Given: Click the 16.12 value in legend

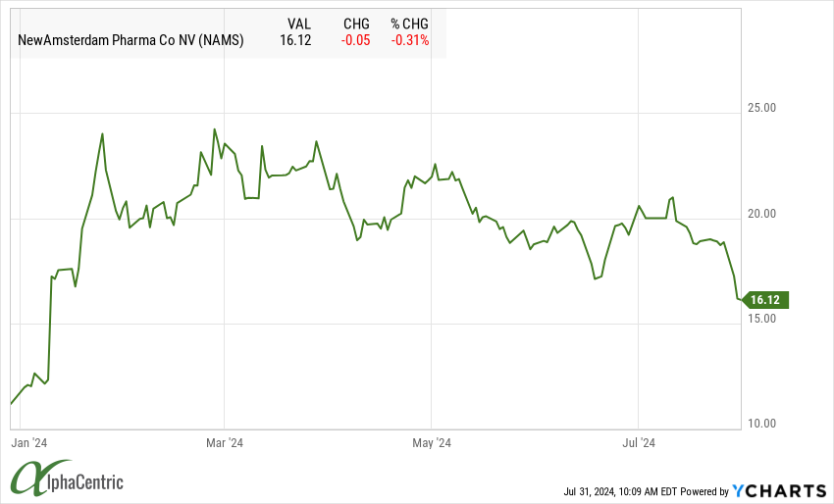Looking at the screenshot, I should (295, 40).
